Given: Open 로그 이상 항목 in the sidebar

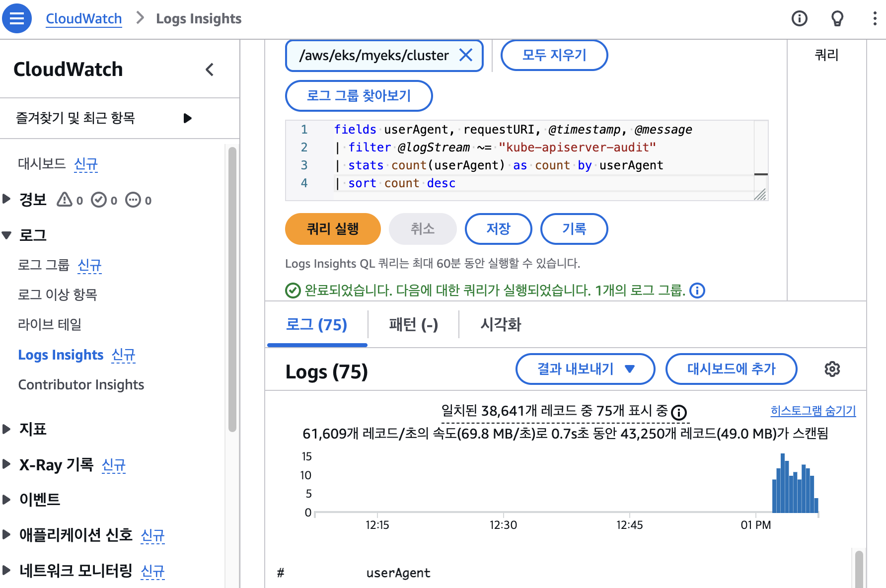Looking at the screenshot, I should coord(58,295).
